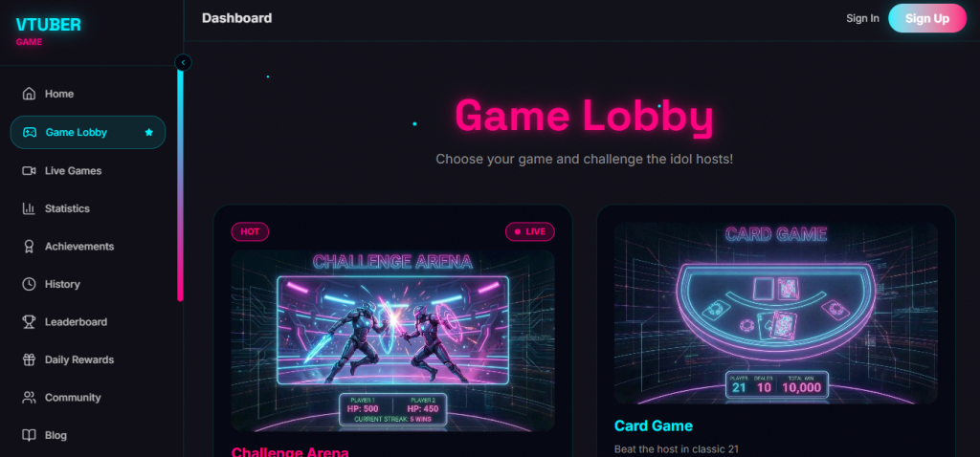
Task: Open the Card Game table thumbnail
Action: (775, 313)
